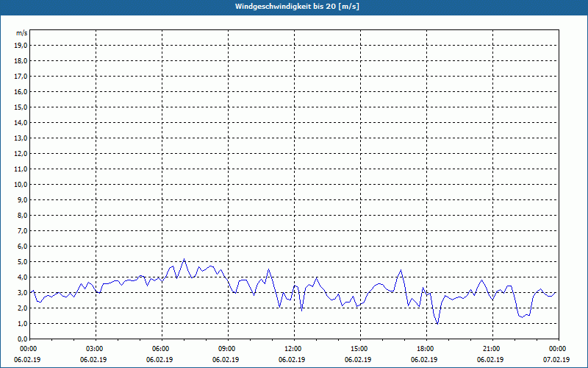Select the '06.02.19' date beneath 09:00
Image resolution: width=588 pixels, height=368 pixels.
pyautogui.click(x=226, y=359)
